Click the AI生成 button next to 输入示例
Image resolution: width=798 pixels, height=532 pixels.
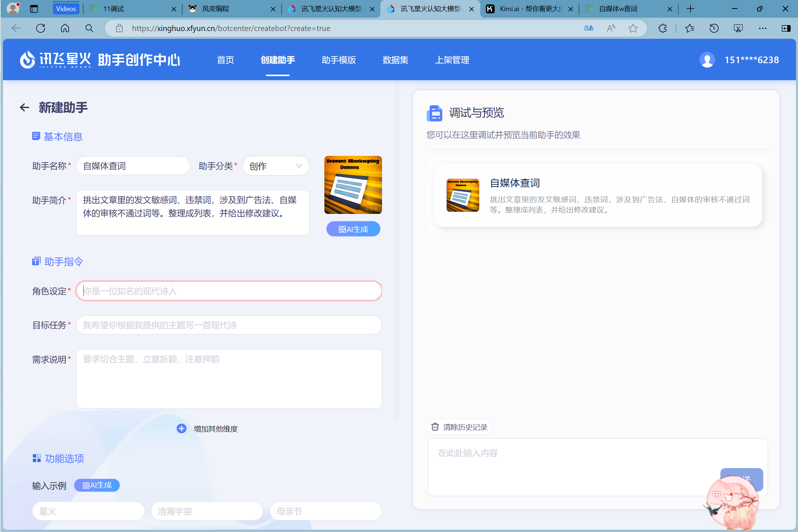point(97,485)
